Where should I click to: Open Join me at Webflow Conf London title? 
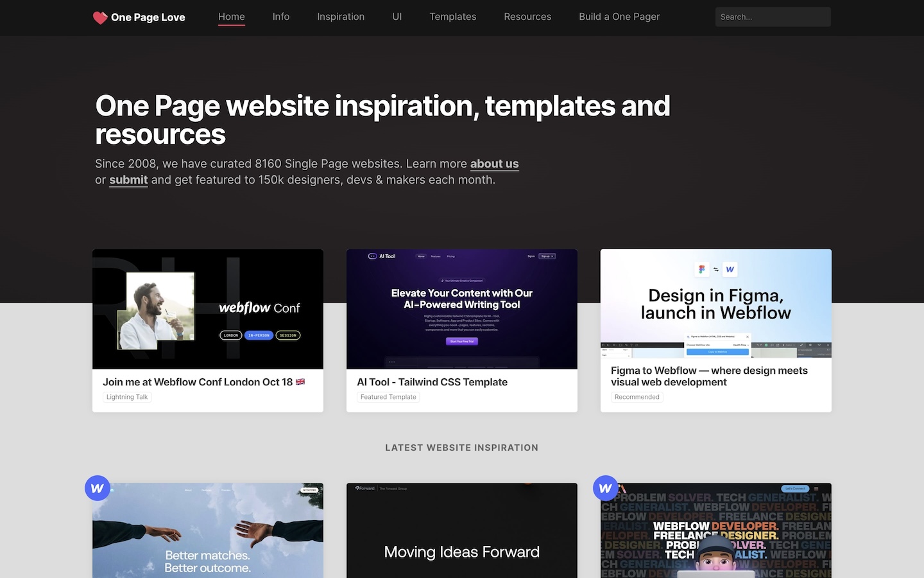point(204,382)
